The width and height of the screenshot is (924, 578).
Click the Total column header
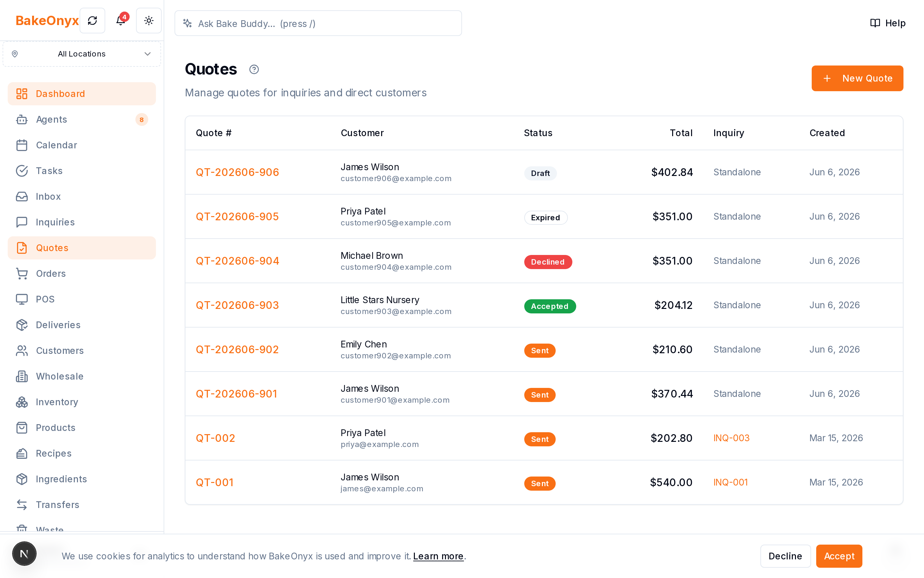click(681, 133)
